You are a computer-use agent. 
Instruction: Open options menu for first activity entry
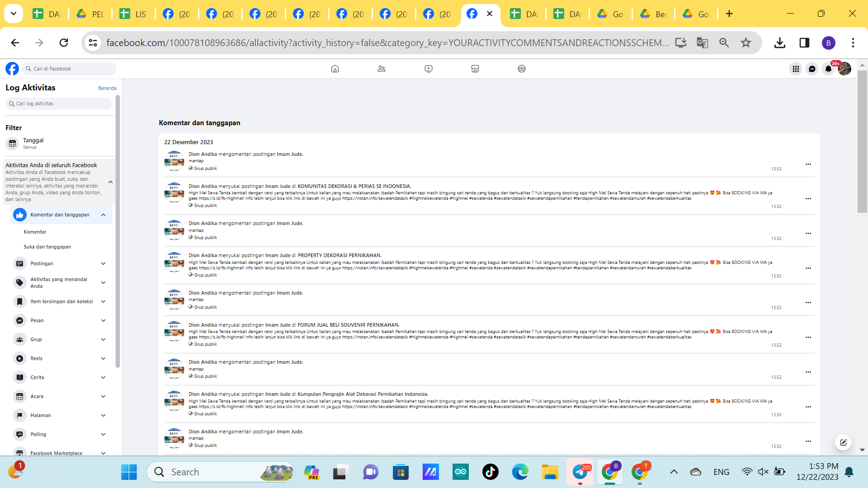[808, 164]
